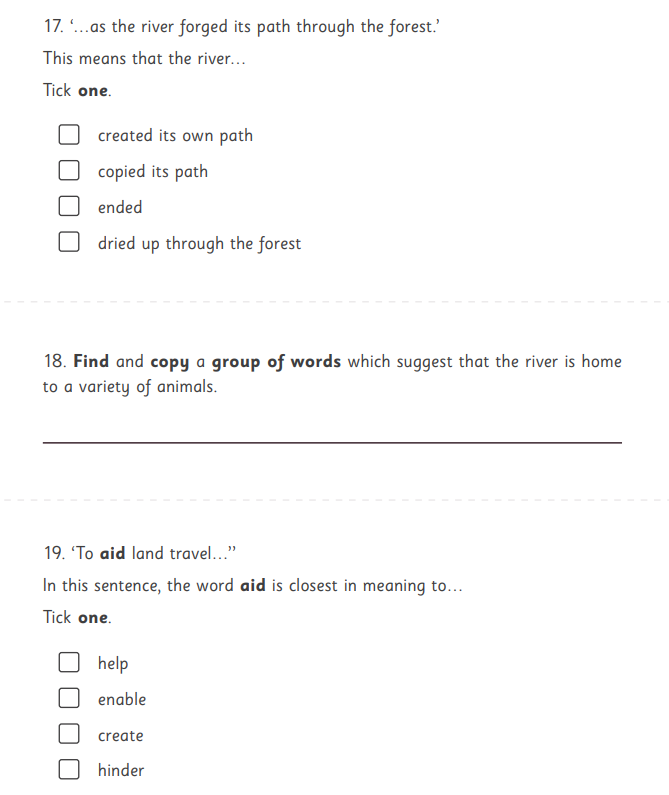Click bold 'group of words' in question 18

(x=276, y=362)
